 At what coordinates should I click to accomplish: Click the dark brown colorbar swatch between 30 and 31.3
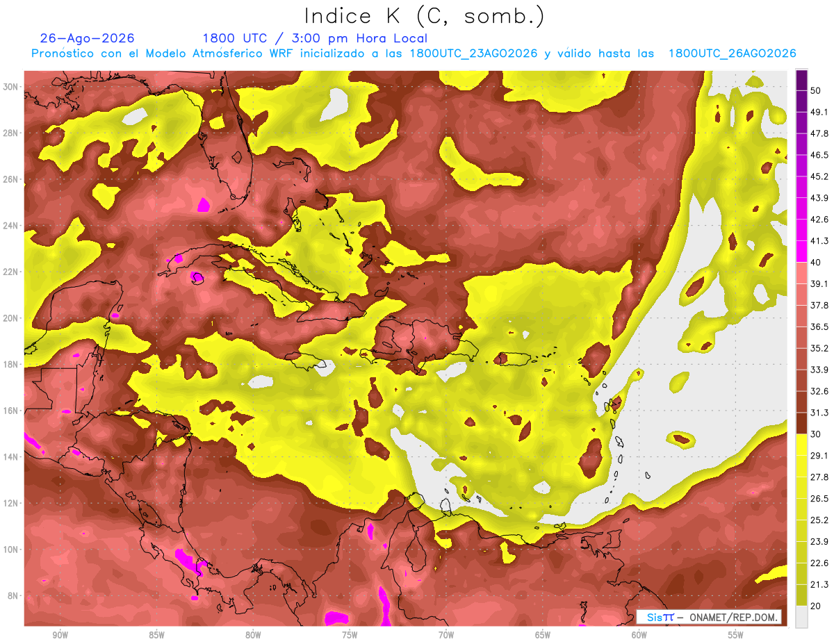(801, 423)
